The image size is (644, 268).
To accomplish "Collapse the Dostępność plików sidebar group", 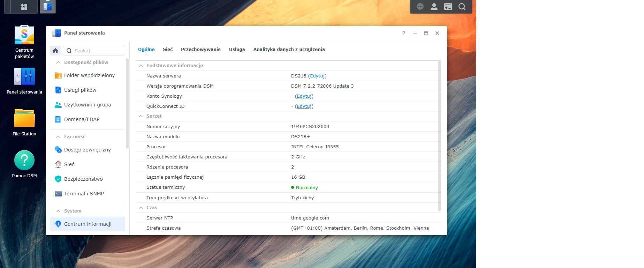I will tap(58, 62).
